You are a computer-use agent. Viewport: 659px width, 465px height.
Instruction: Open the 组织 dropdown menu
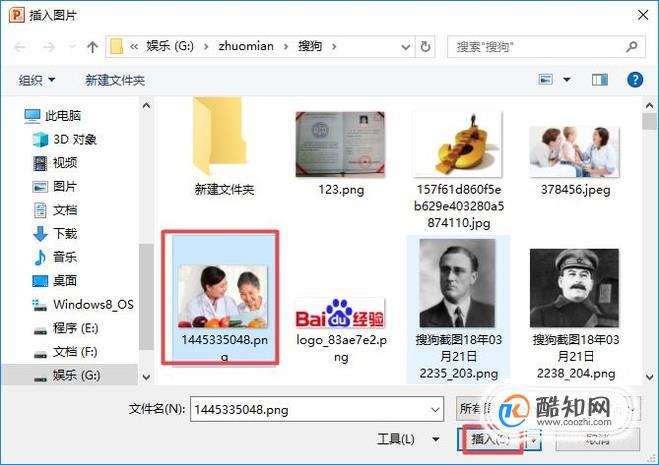(37, 80)
